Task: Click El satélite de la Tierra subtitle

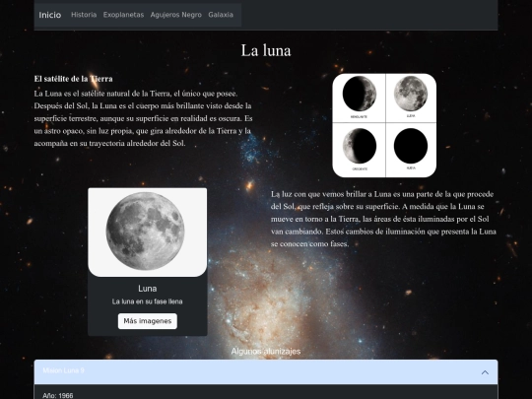Action: [73, 79]
